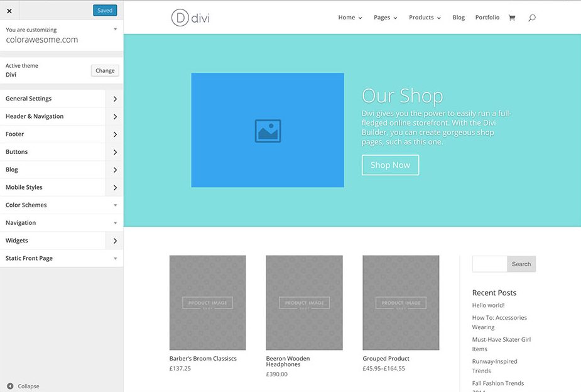Click the Barber's Broom Classiscs product title
The height and width of the screenshot is (392, 581).
[x=203, y=359]
